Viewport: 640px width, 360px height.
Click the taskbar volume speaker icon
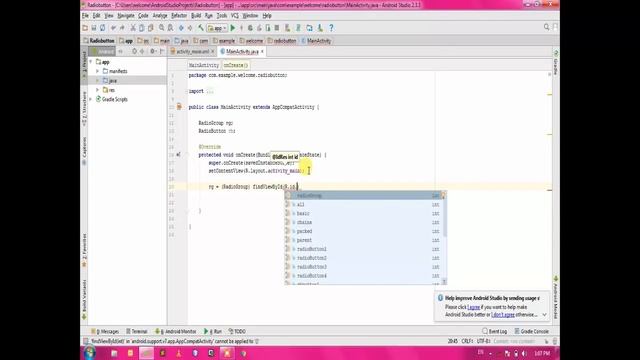coord(524,353)
